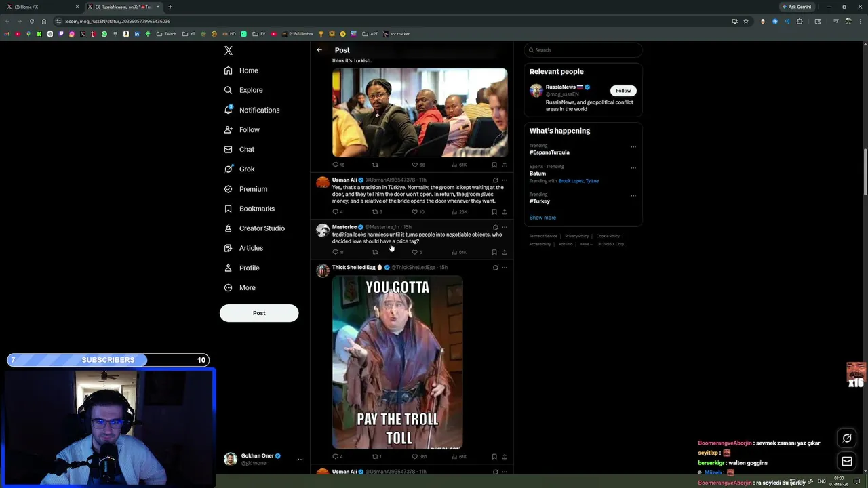Like the photo reply with 66 likes
Screen dimensions: 868x488
(418, 165)
